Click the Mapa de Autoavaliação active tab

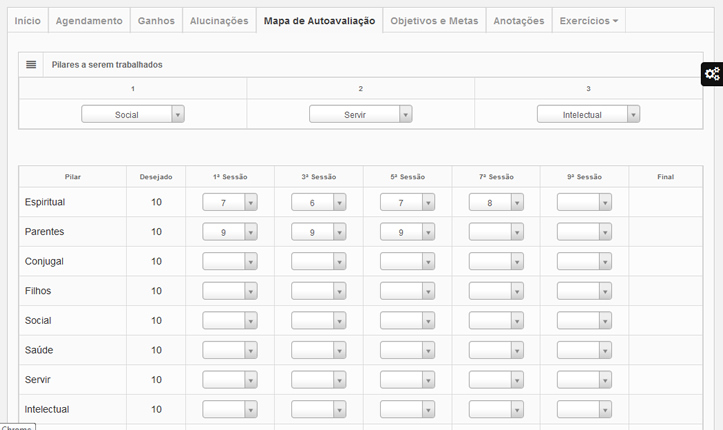click(x=319, y=21)
